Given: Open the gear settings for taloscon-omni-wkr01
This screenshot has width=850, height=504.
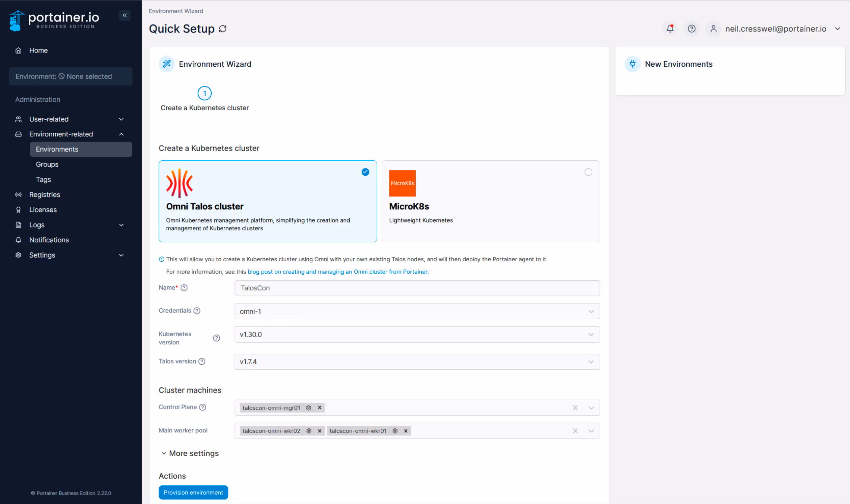Looking at the screenshot, I should click(x=395, y=431).
